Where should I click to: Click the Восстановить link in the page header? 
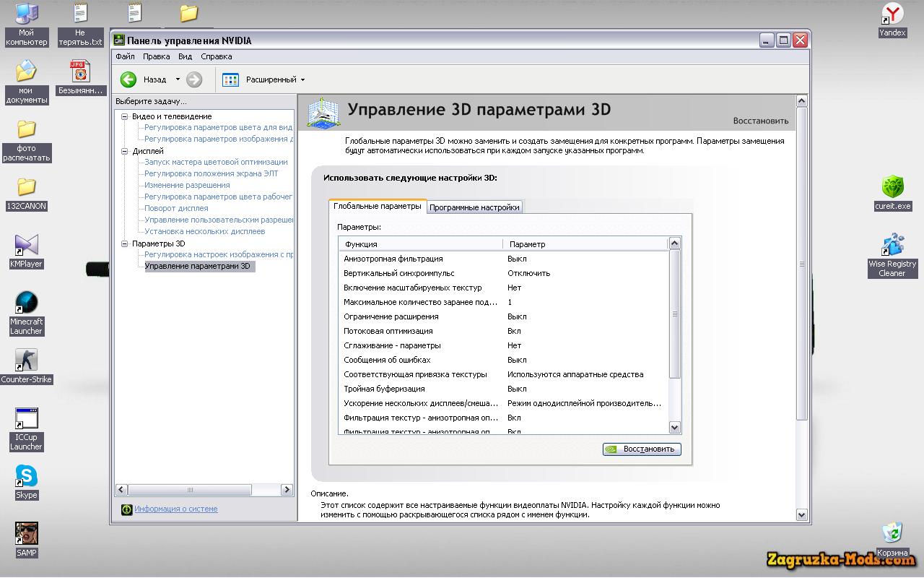pos(761,121)
